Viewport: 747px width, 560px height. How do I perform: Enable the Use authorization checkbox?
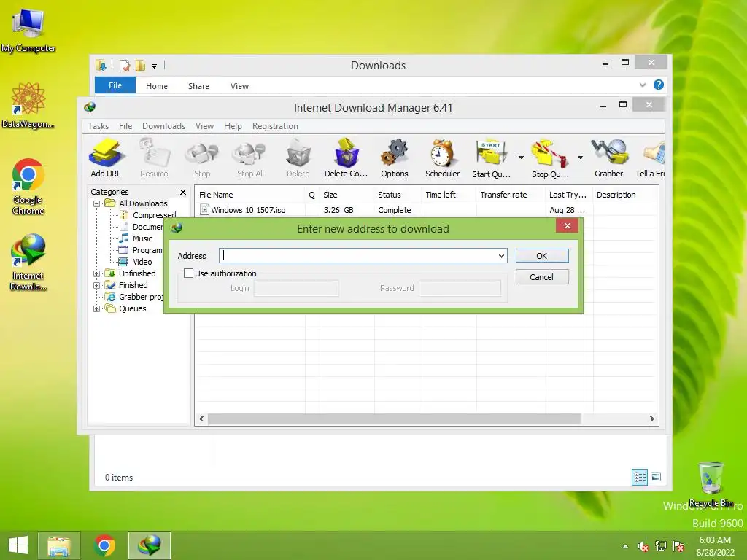click(x=189, y=273)
